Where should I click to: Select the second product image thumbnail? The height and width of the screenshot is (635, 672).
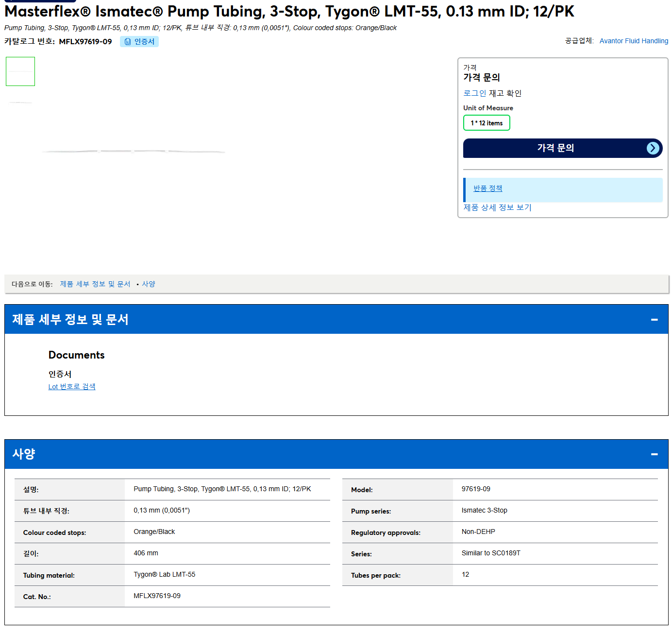pos(20,103)
